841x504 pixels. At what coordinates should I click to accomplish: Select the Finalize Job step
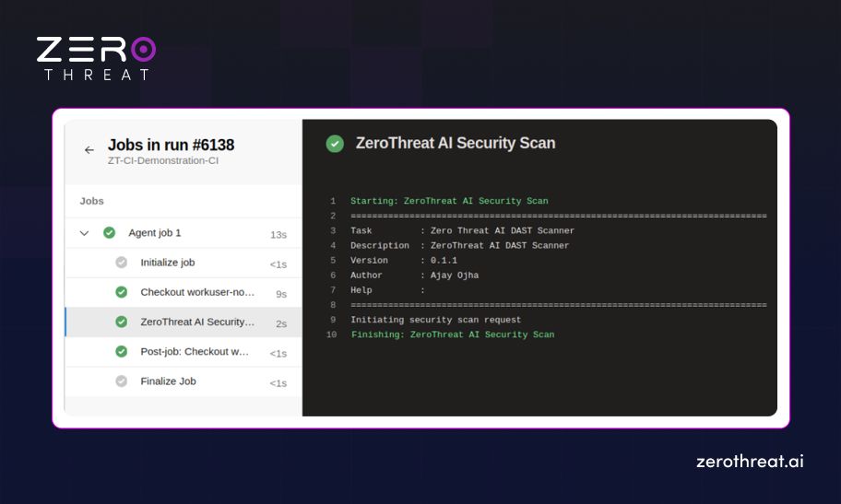pos(184,381)
